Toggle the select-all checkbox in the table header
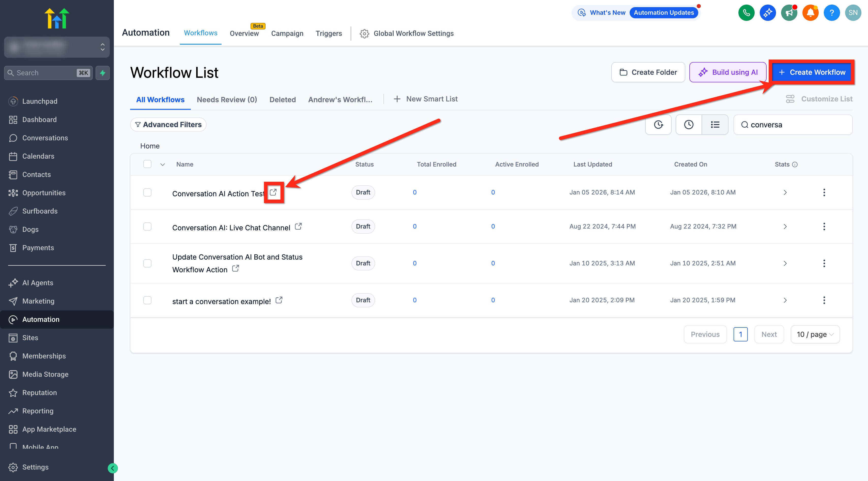Image resolution: width=868 pixels, height=481 pixels. pos(147,164)
